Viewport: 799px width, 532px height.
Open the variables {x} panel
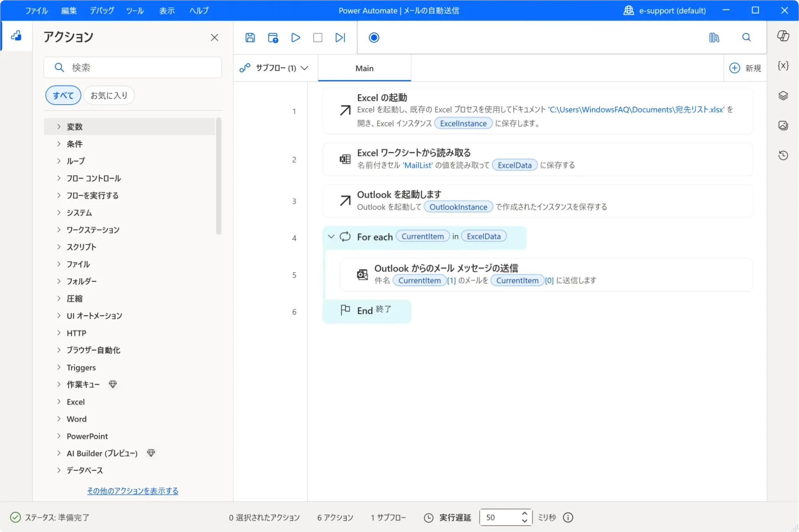pyautogui.click(x=783, y=66)
